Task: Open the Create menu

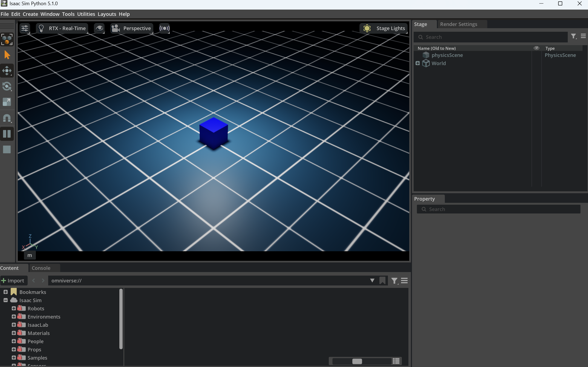Action: click(30, 14)
